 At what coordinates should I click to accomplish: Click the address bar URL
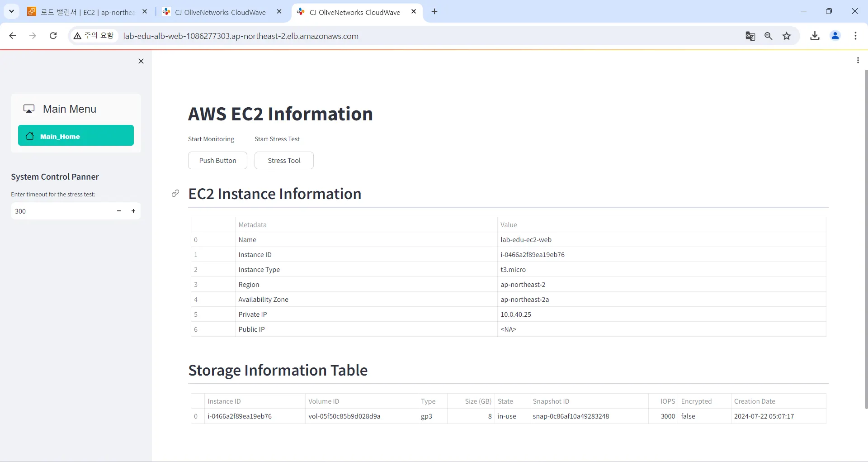[x=241, y=36]
